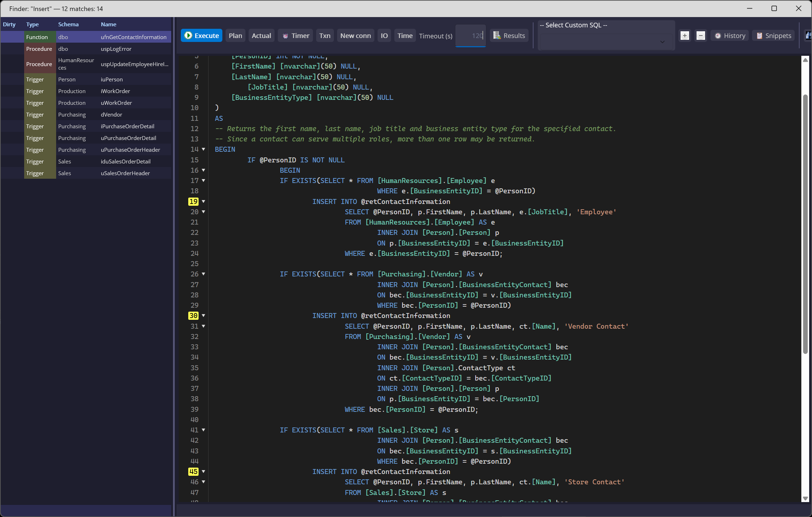Viewport: 812px width, 517px height.
Task: Select the iduSalesOrderDetail trigger row
Action: click(x=86, y=161)
